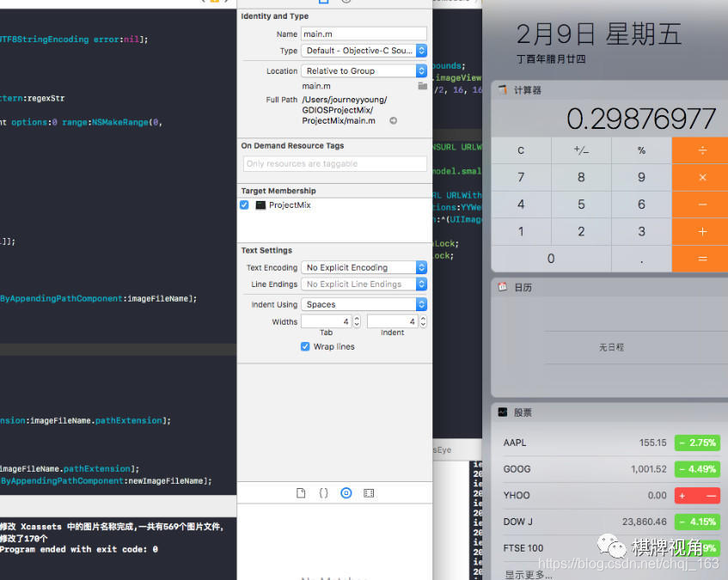
Task: Click the 6 key on the calculator
Action: pos(642,205)
